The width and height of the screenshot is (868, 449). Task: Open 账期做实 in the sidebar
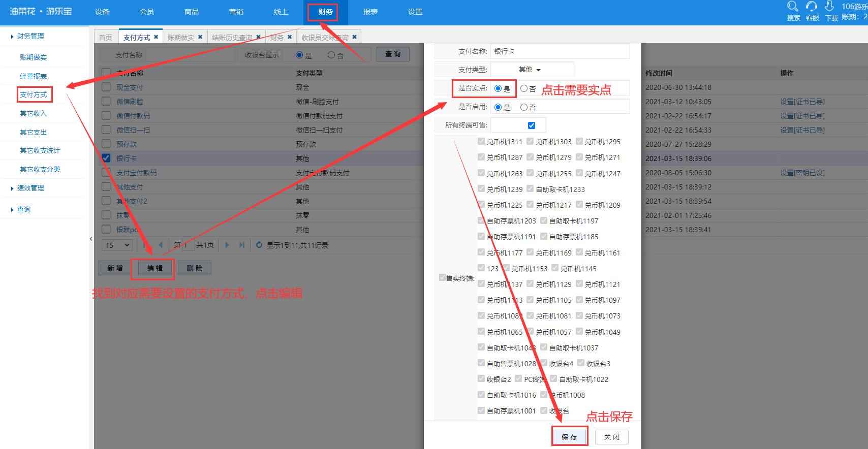coord(34,57)
